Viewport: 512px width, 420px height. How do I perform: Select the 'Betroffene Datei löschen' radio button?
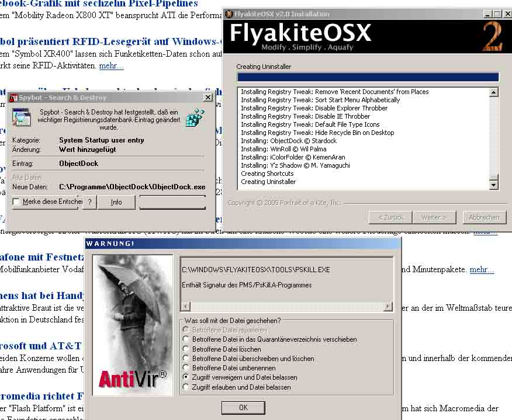(186, 349)
